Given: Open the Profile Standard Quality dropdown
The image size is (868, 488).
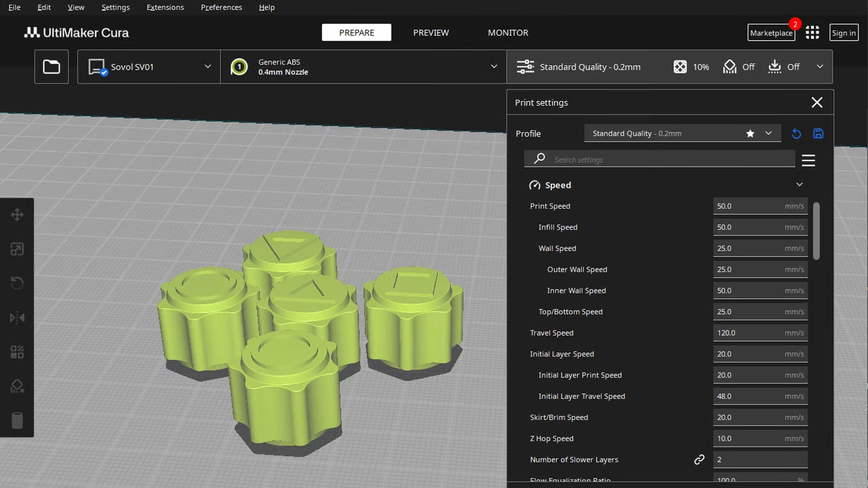Looking at the screenshot, I should coord(682,134).
